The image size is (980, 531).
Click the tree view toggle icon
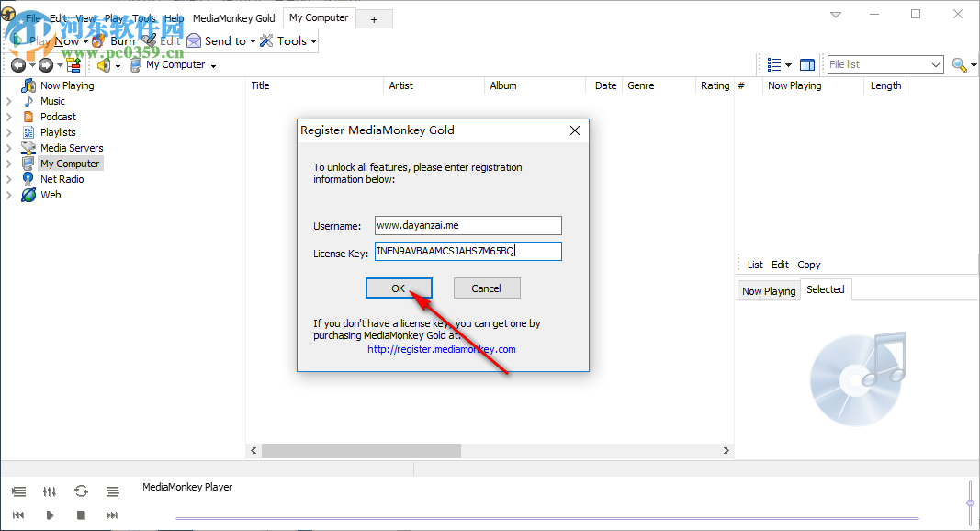point(73,64)
